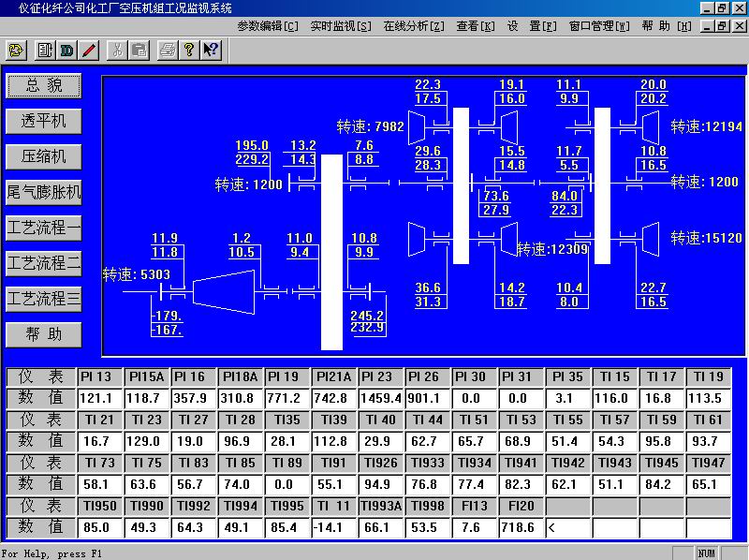Open the 透平机 view button
Viewport: 749px width, 560px height.
tap(43, 121)
